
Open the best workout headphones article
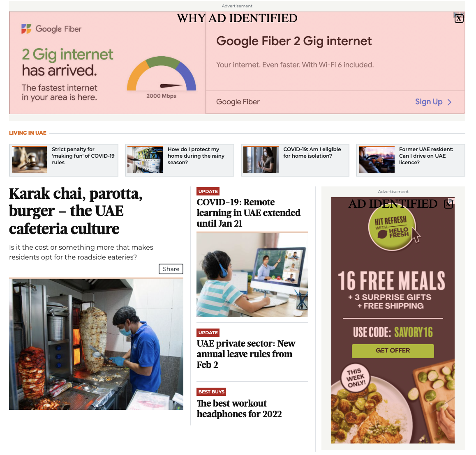pos(239,409)
